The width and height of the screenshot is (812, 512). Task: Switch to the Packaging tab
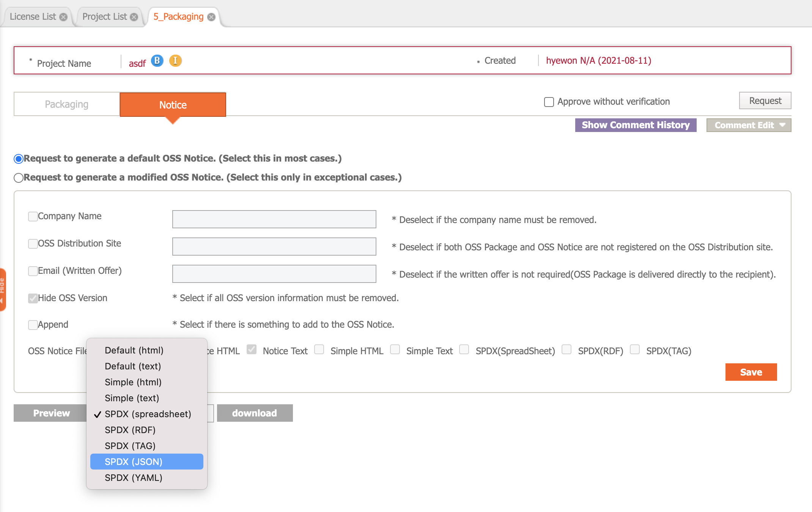click(67, 104)
